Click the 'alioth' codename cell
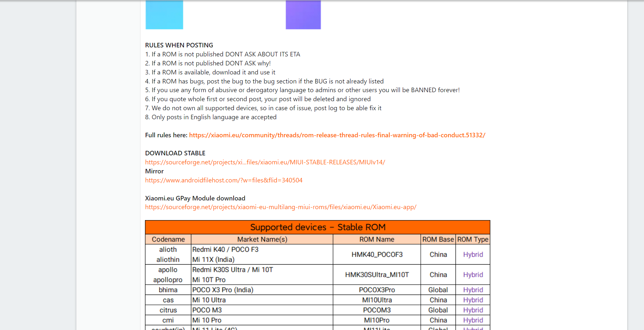Screen dimensions: 644x330 168,249
